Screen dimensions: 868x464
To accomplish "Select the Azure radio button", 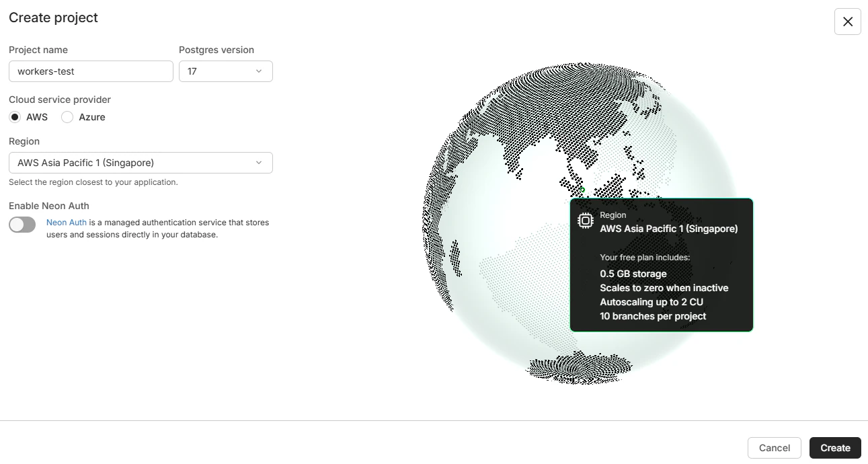I will (x=67, y=117).
